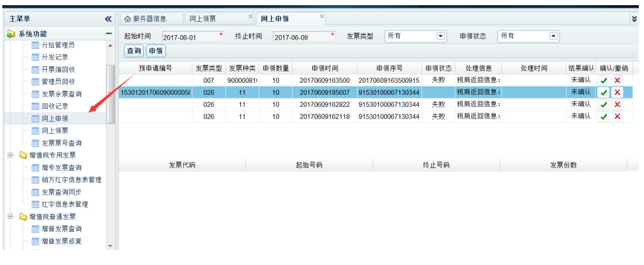This screenshot has width=644, height=265.
Task: Click the 终止号码 column header
Action: point(436,165)
